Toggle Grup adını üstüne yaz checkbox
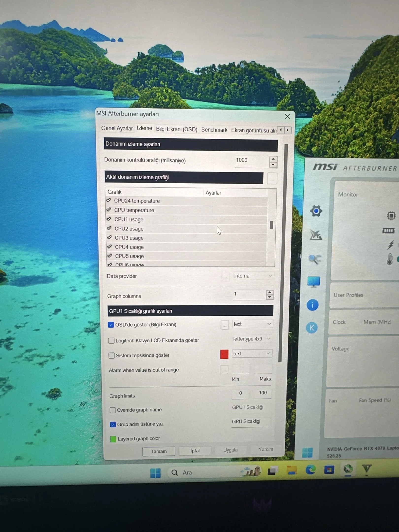399x532 pixels. pos(113,425)
